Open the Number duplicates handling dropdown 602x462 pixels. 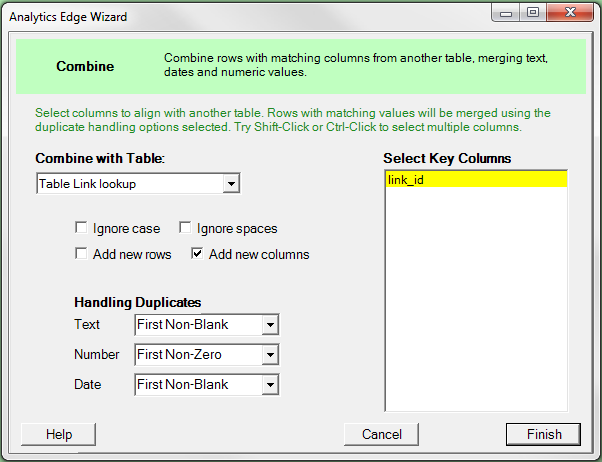pyautogui.click(x=269, y=354)
